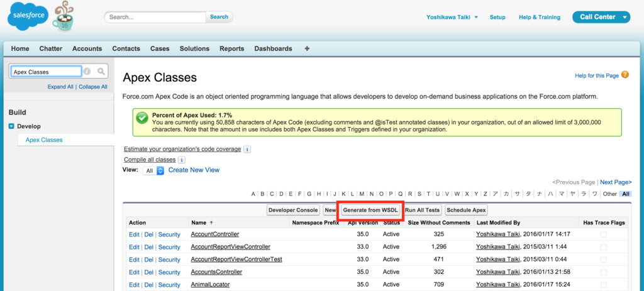644x291 pixels.
Task: Go to the Cases tab
Action: point(160,48)
